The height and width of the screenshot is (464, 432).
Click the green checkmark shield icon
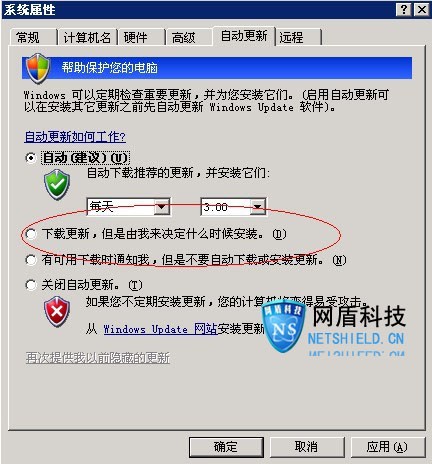click(57, 184)
